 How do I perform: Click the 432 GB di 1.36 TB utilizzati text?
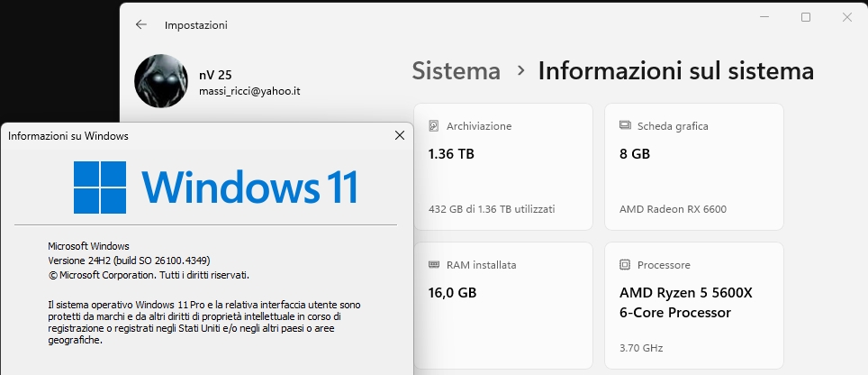492,209
